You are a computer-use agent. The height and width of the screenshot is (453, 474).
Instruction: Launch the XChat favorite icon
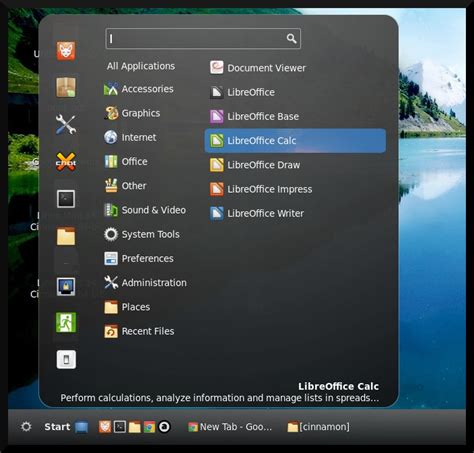[x=66, y=162]
